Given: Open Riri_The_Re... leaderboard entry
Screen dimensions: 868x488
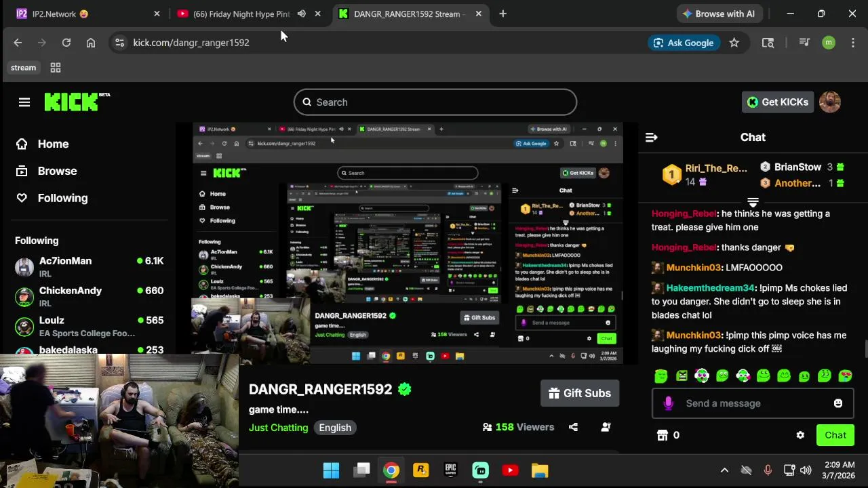Looking at the screenshot, I should (705, 174).
